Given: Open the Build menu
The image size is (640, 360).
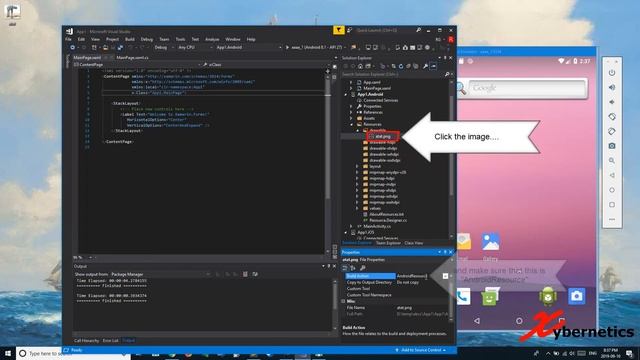Looking at the screenshot, I should tap(130, 39).
